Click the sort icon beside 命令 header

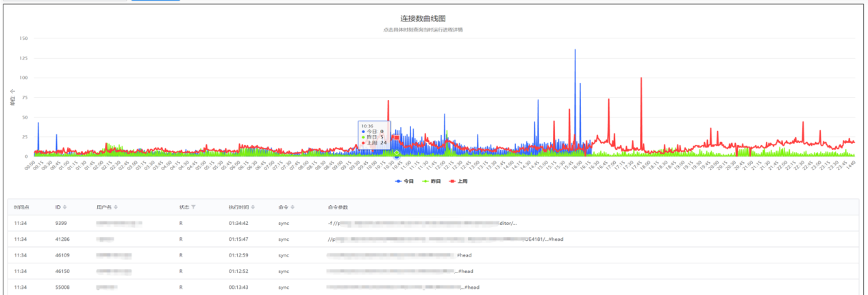coord(294,207)
